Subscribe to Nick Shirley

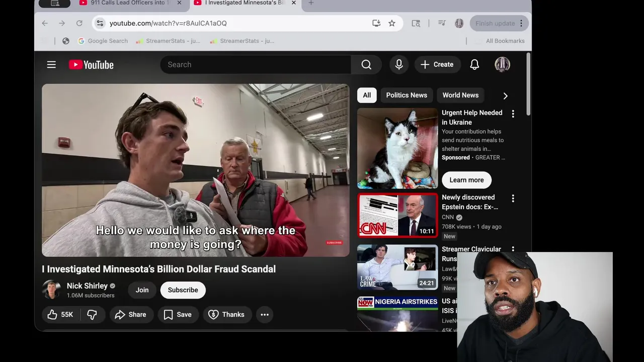point(183,290)
